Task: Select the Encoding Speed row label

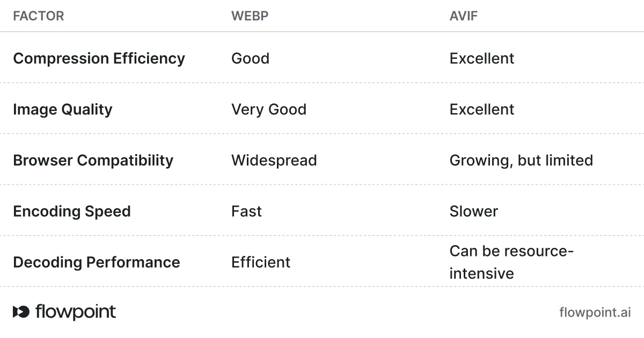Action: click(x=72, y=211)
